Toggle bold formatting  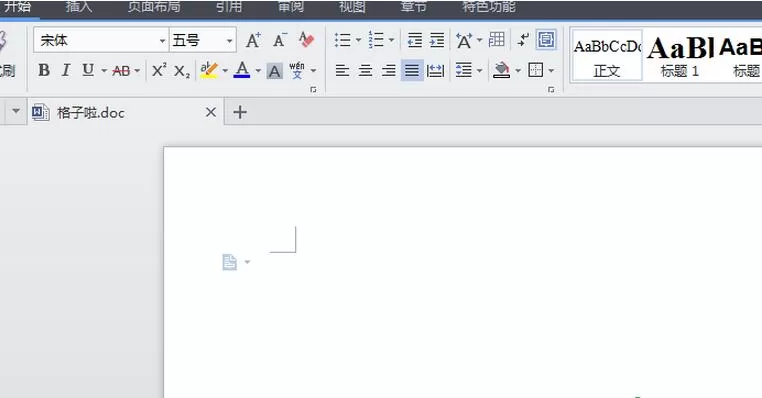coord(44,70)
